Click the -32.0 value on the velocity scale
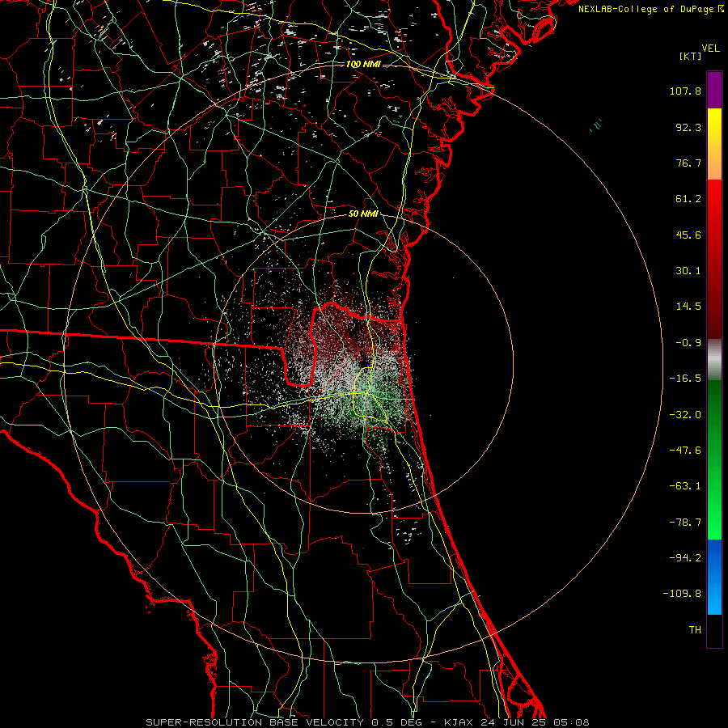 click(685, 415)
